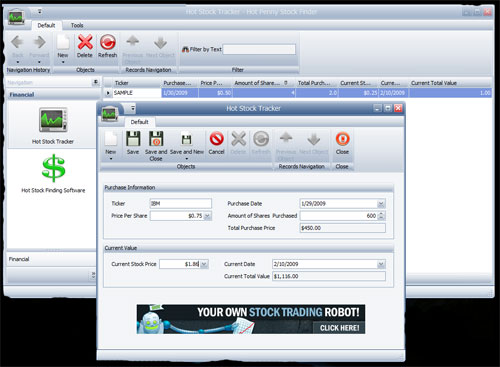Click Previous Object arrow in main window
Screen dimensions: 500x367
pyautogui.click(x=133, y=41)
